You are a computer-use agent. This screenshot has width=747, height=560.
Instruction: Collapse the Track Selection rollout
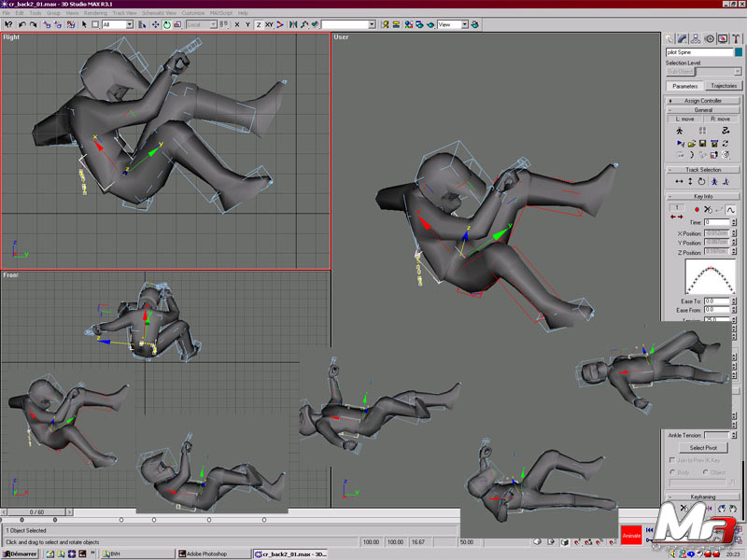coord(704,170)
